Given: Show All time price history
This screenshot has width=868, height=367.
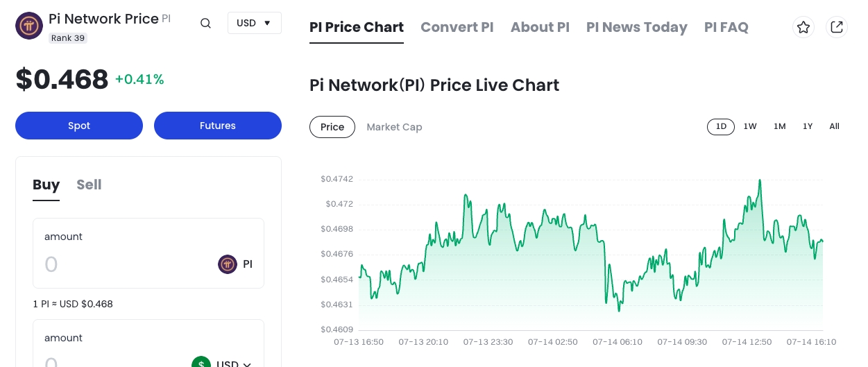Looking at the screenshot, I should point(834,126).
